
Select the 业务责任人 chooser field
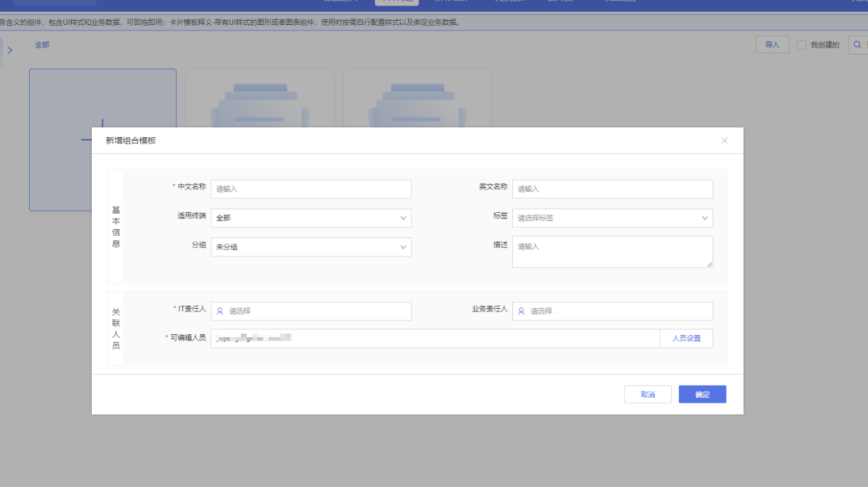pos(613,311)
